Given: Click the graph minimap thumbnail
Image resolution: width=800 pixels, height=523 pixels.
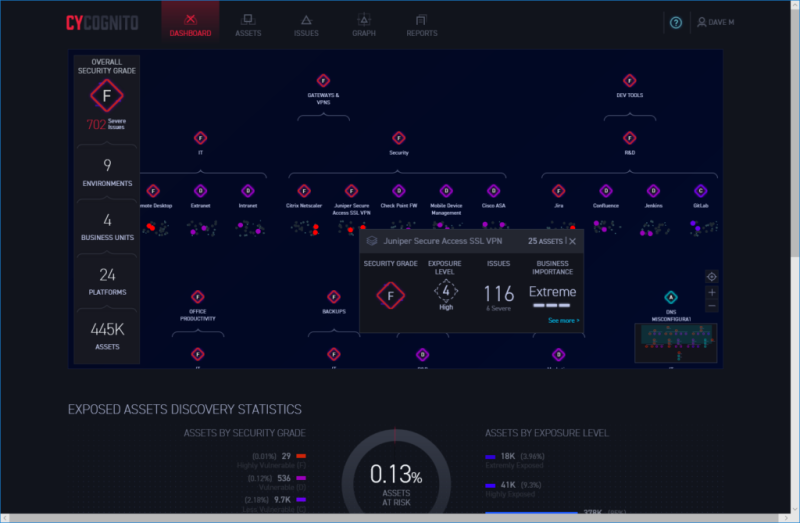Looking at the screenshot, I should pyautogui.click(x=676, y=343).
